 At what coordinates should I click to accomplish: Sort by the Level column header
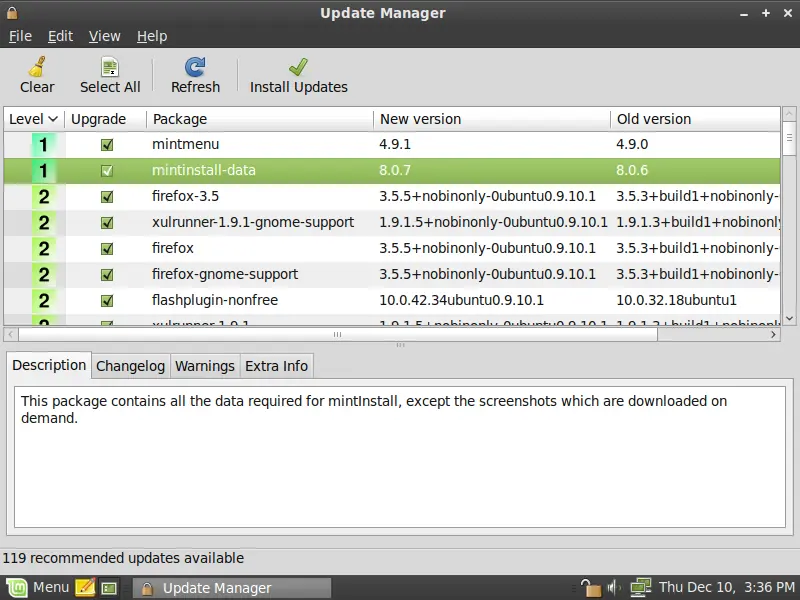pyautogui.click(x=34, y=119)
